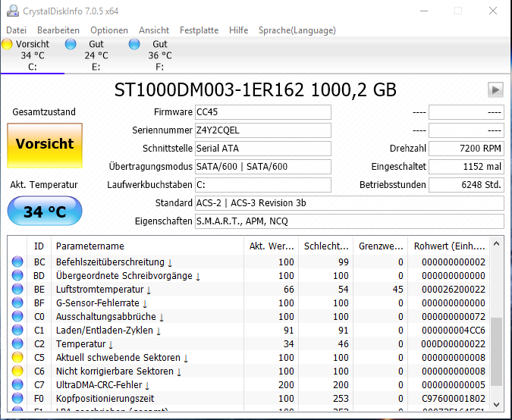Click the blue status orb for F0 Kopfpositionierungszeit
Image resolution: width=512 pixels, height=420 pixels.
[17, 399]
